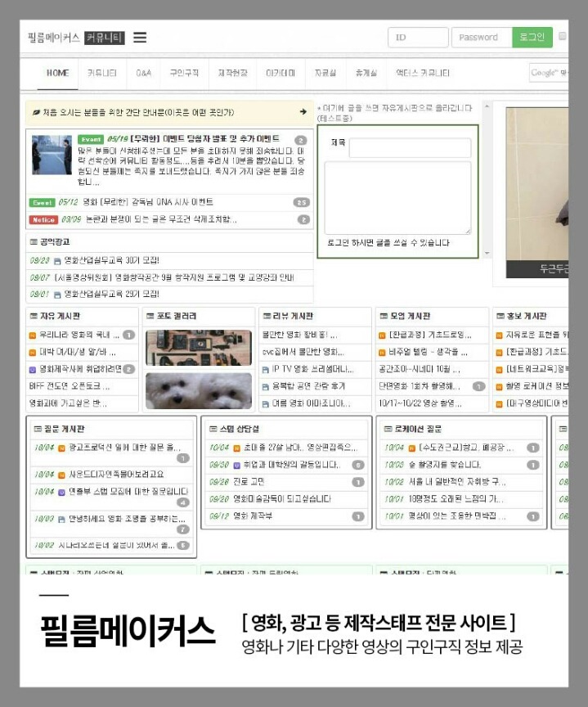Click the comment count badge on 03/09 notice row
Image resolution: width=588 pixels, height=707 pixels.
303,219
